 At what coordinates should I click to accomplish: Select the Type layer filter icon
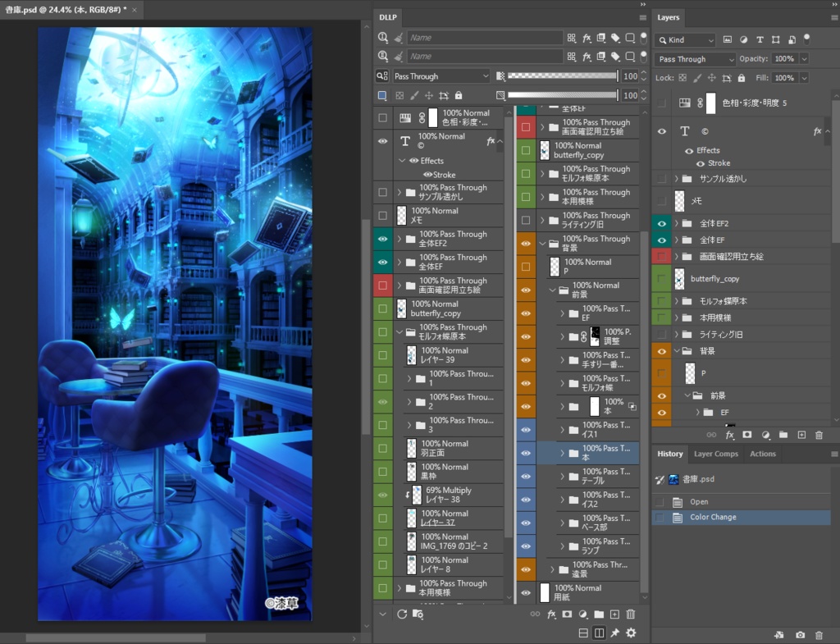coord(760,39)
